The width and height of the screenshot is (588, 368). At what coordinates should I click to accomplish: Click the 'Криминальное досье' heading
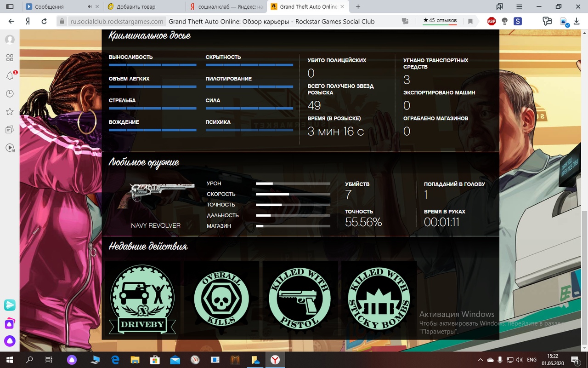150,36
